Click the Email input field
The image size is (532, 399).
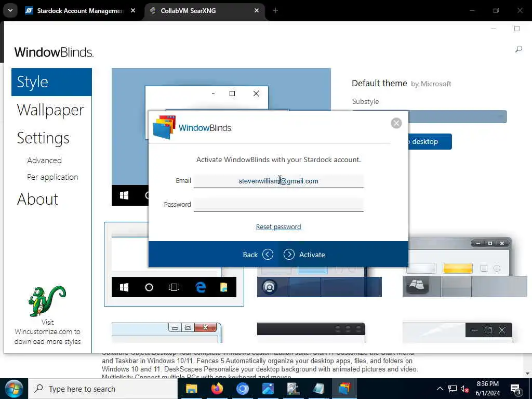click(278, 181)
